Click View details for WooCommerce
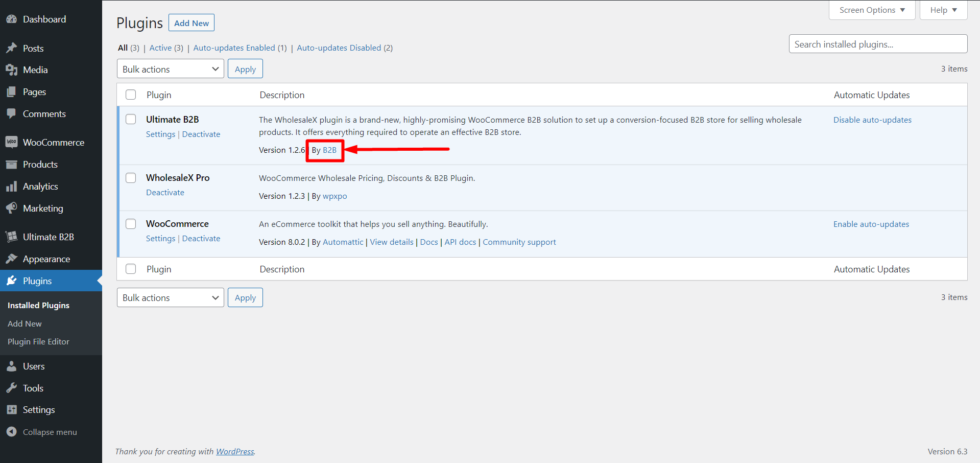980x463 pixels. [392, 242]
